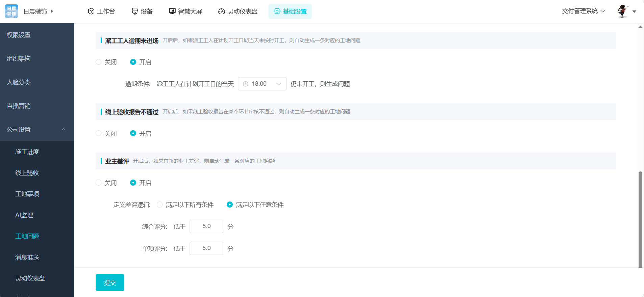Collapse the 公司设置 sidebar group

[x=37, y=129]
